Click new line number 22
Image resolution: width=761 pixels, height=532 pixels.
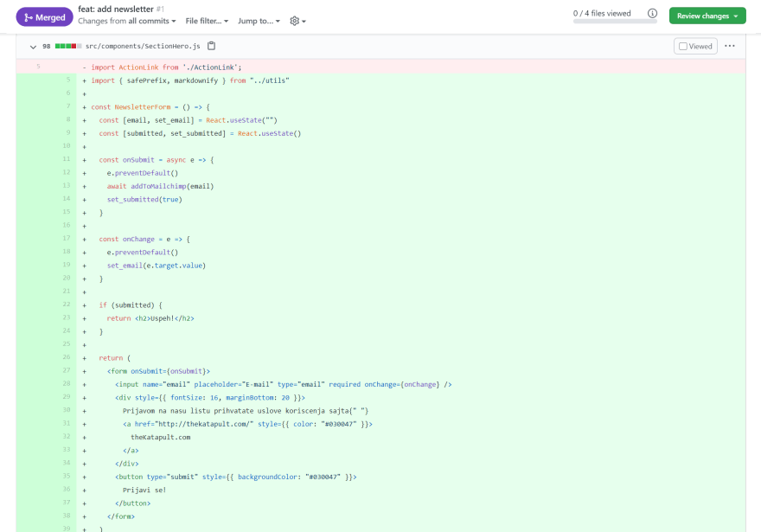pos(67,304)
